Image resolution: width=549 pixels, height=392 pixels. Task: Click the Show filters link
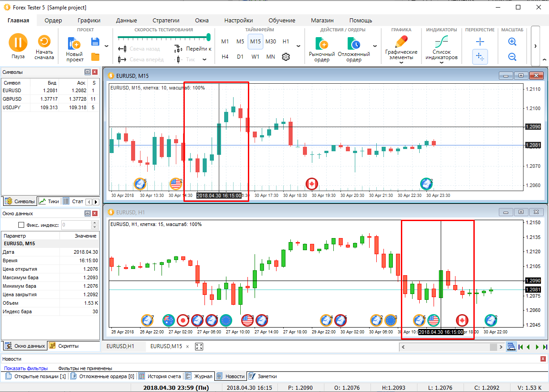coord(26,368)
